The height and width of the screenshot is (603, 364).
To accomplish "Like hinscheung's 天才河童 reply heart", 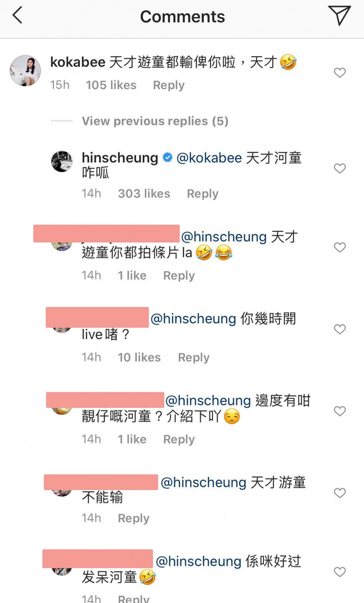I will click(340, 169).
